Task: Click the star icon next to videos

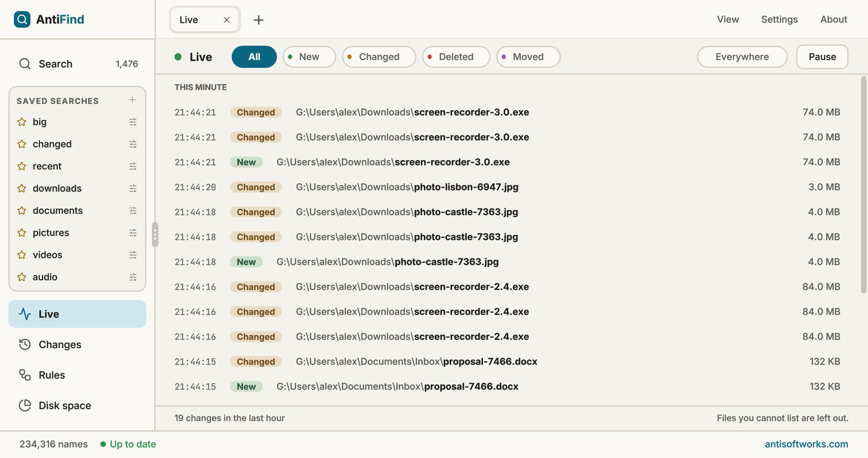Action: point(22,255)
